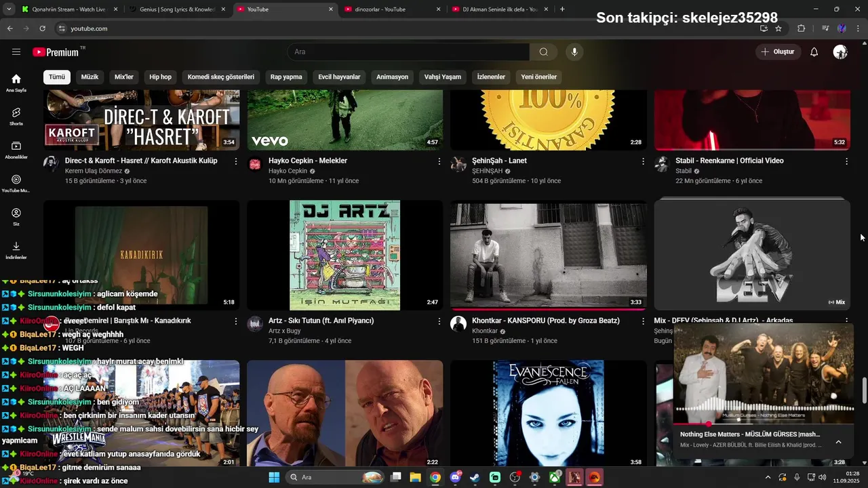Open options for Stabil - Reenkarne video
868x488 pixels.
tap(846, 161)
